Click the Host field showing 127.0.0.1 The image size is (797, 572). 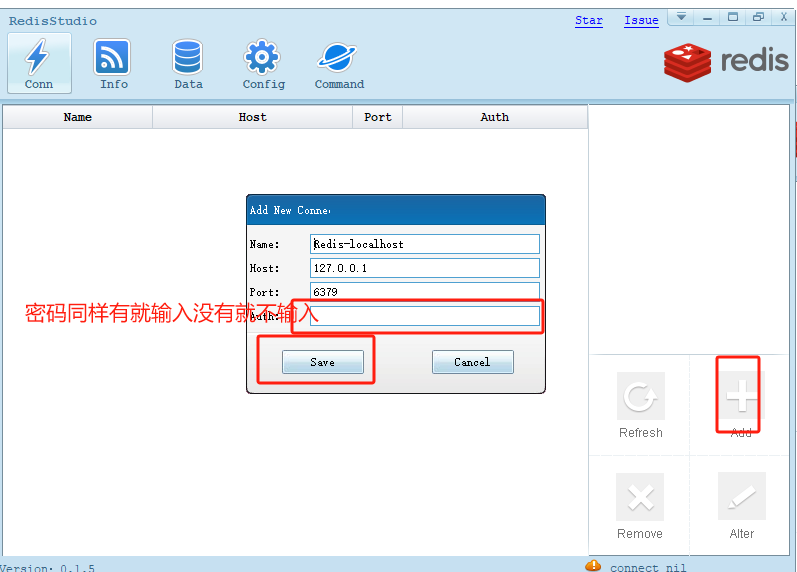425,268
